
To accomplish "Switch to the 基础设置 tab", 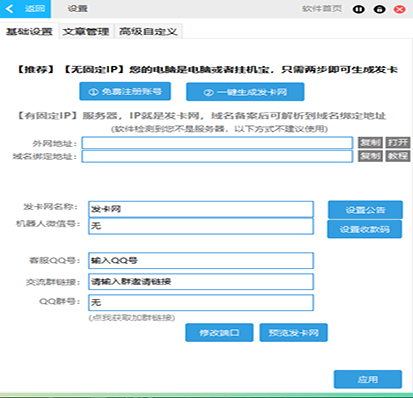I will click(29, 31).
